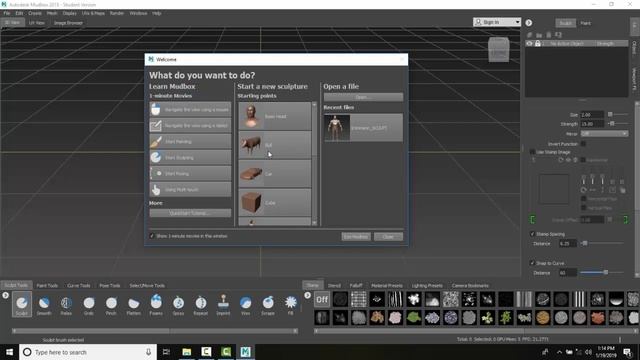Choose the Car starting point

(x=275, y=174)
